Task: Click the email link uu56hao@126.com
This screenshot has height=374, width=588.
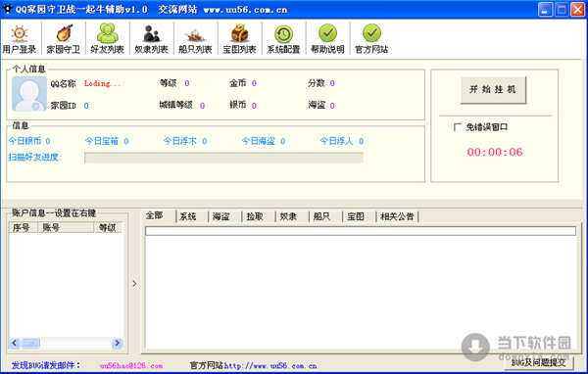Action: click(x=131, y=366)
